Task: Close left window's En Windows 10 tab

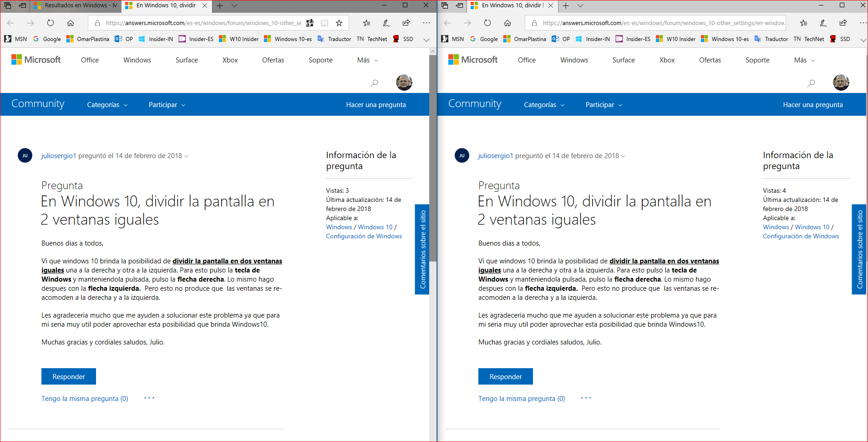Action: 205,5
